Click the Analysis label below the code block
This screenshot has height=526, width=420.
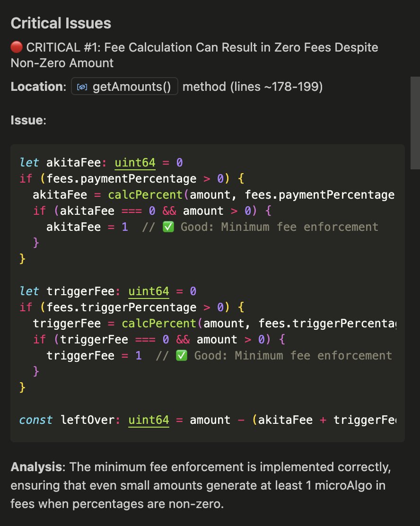(x=32, y=467)
